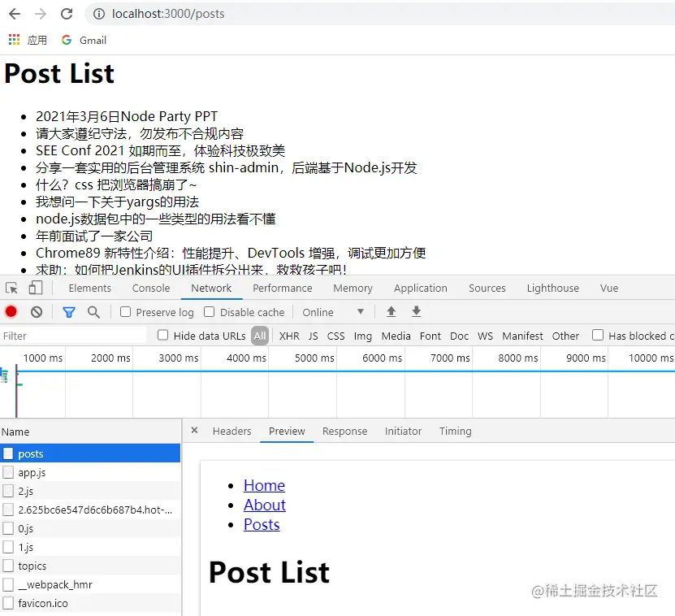Select the 2.js request row
The width and height of the screenshot is (675, 616).
pos(90,491)
